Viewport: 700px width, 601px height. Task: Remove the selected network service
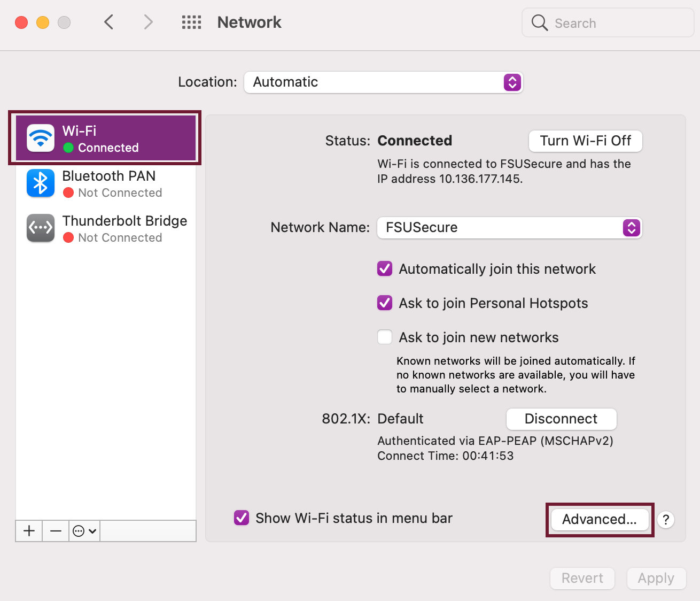click(x=56, y=531)
